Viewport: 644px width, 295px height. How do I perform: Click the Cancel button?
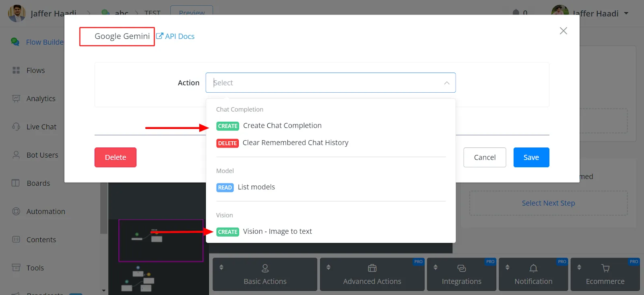pos(485,157)
